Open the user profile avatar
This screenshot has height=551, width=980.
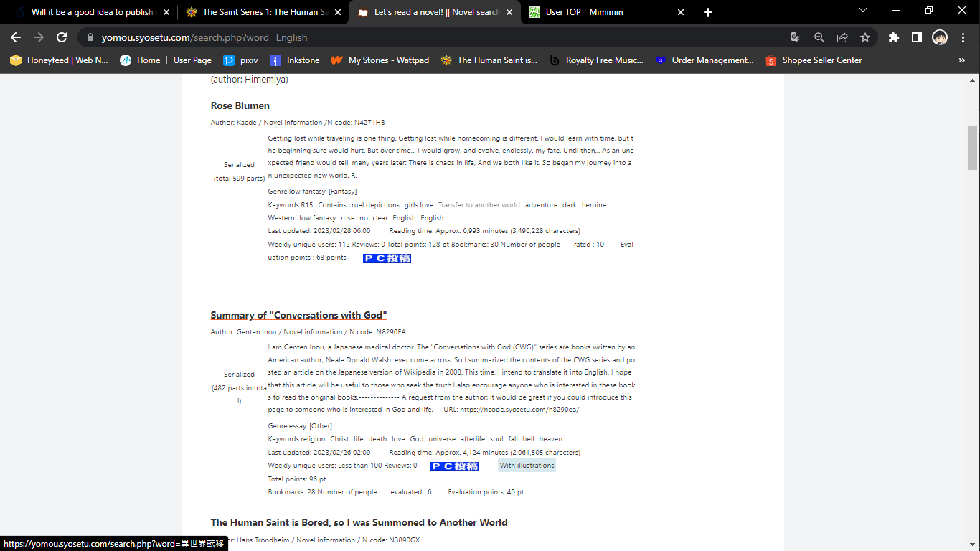point(939,37)
